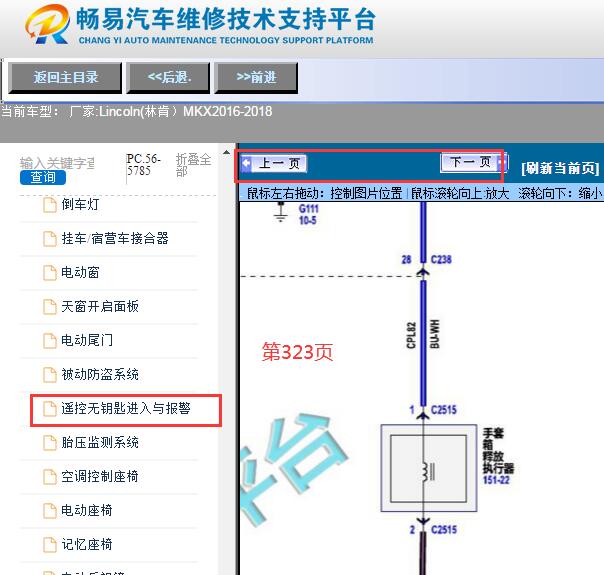Open 记忆座椅 tree item
Image resolution: width=604 pixels, height=575 pixels.
(87, 544)
